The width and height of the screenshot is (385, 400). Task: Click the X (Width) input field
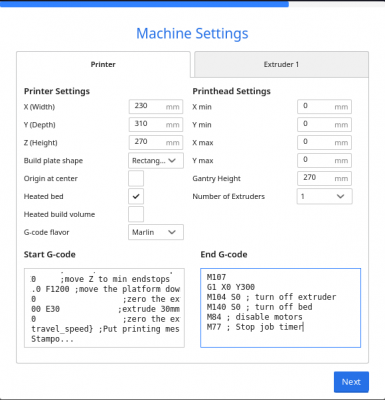point(156,107)
